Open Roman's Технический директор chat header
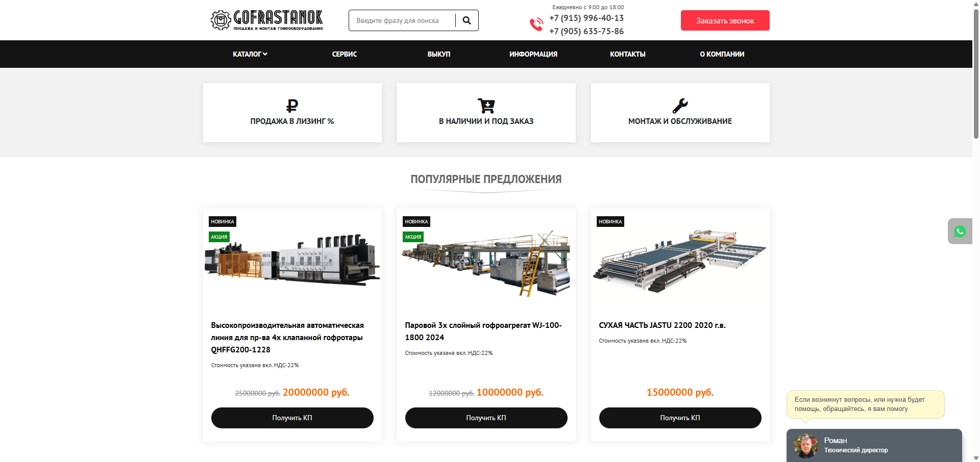 (x=874, y=445)
